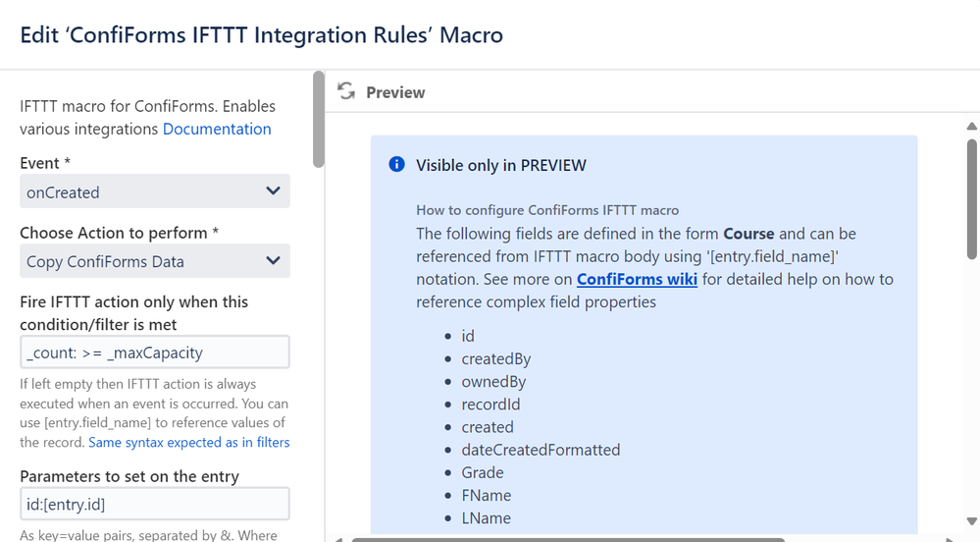Viewport: 980px width, 542px height.
Task: Click the 'FName' field name
Action: 487,495
